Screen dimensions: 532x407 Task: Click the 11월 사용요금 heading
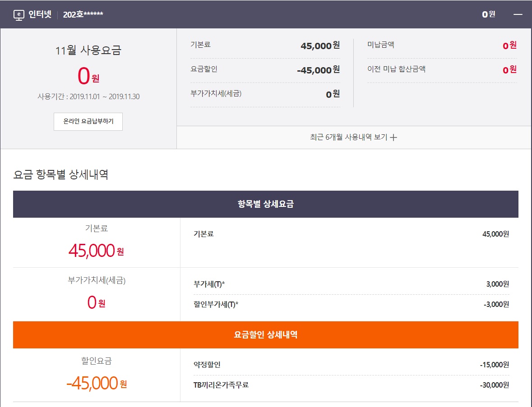[x=88, y=50]
